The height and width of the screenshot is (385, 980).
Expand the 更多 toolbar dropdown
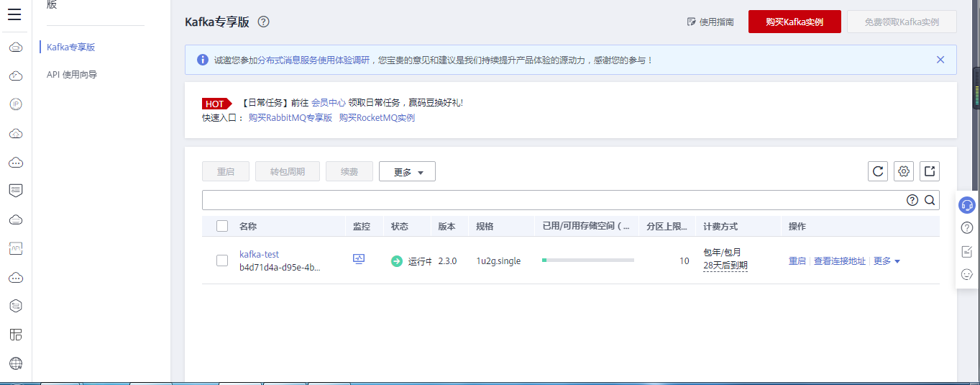pyautogui.click(x=407, y=171)
